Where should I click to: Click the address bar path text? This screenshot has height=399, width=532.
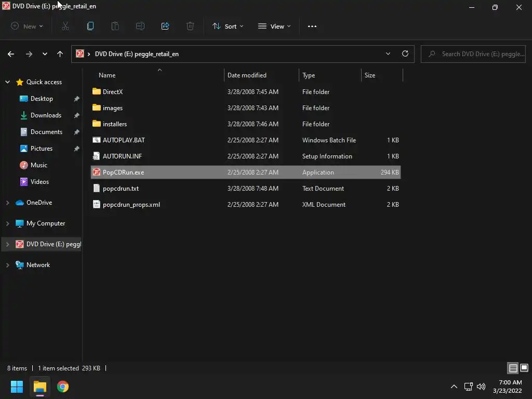[x=137, y=54]
